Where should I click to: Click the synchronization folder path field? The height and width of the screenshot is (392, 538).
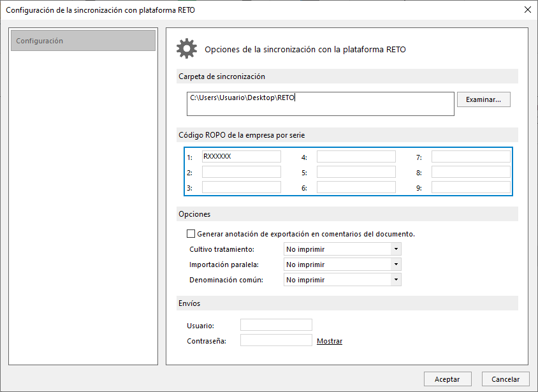point(321,103)
